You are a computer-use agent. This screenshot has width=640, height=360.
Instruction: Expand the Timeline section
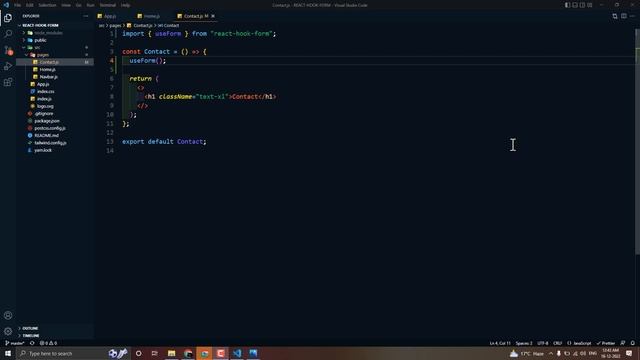pos(31,336)
